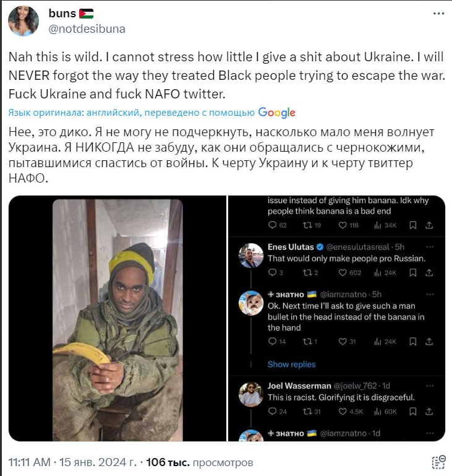
Task: Open more options on Enes Ulutas's reply
Action: click(432, 247)
